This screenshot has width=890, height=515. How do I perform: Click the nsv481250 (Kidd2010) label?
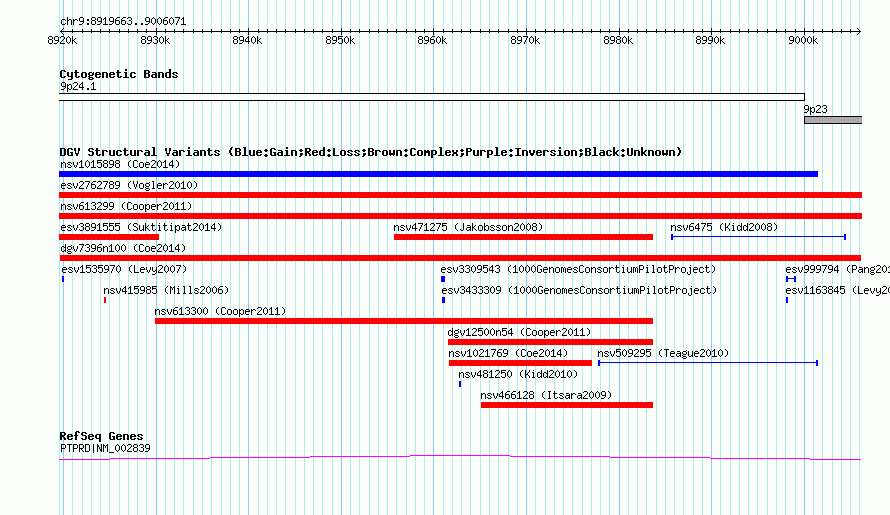pyautogui.click(x=518, y=374)
